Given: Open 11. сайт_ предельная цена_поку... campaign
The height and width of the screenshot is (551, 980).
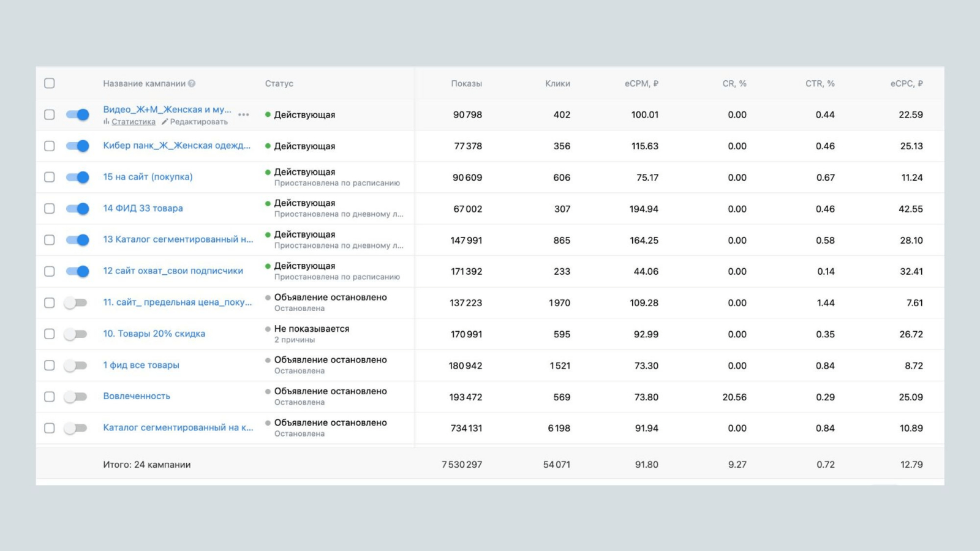Looking at the screenshot, I should click(178, 302).
